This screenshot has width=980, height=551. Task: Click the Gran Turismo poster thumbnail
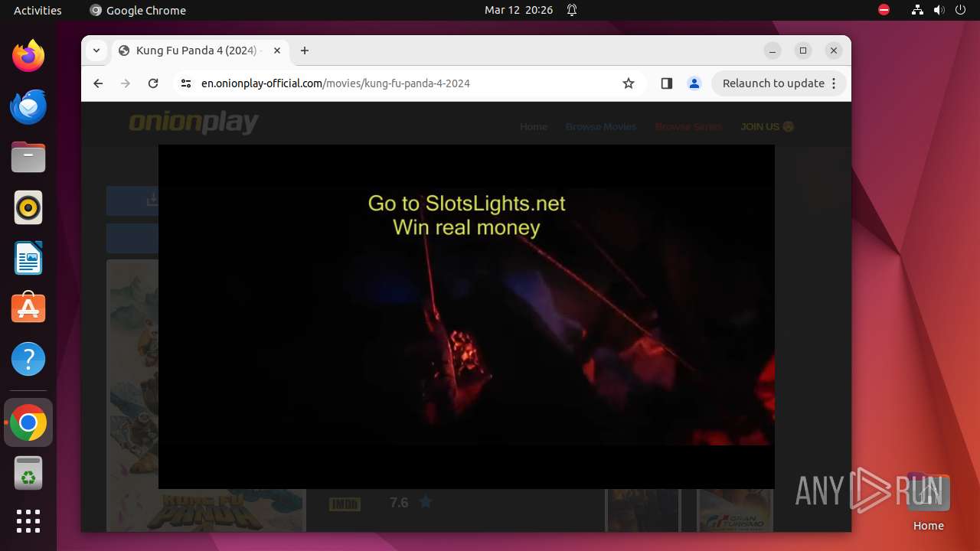click(735, 510)
